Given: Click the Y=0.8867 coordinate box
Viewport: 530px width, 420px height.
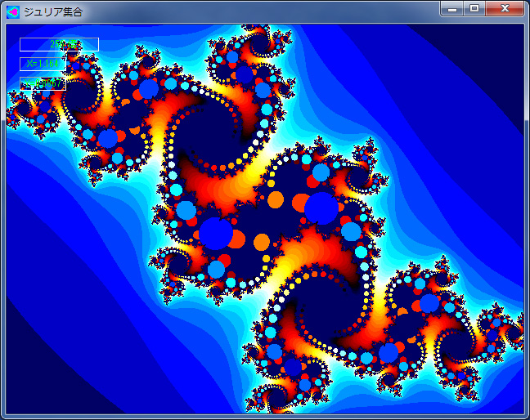Looking at the screenshot, I should coord(43,83).
